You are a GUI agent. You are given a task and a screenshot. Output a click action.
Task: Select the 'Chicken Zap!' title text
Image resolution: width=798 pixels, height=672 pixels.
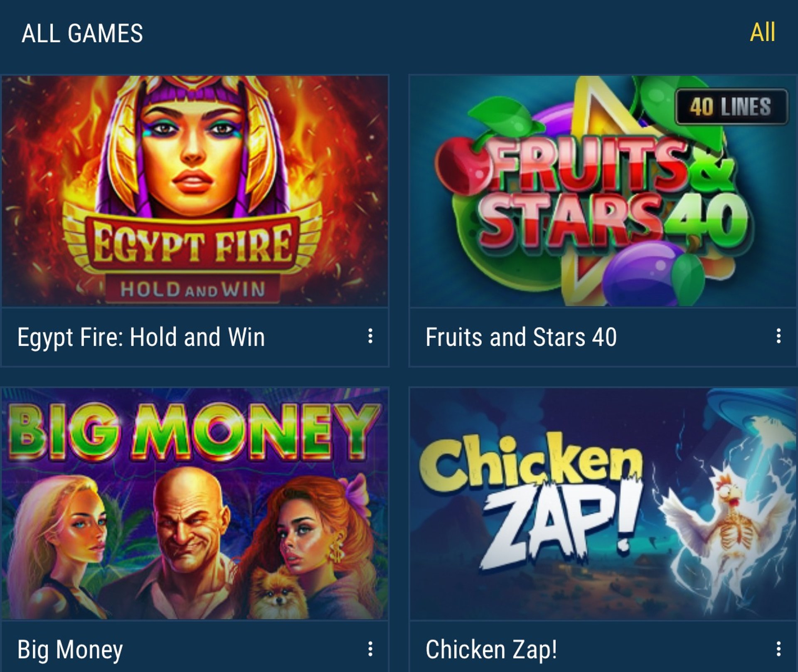[491, 650]
